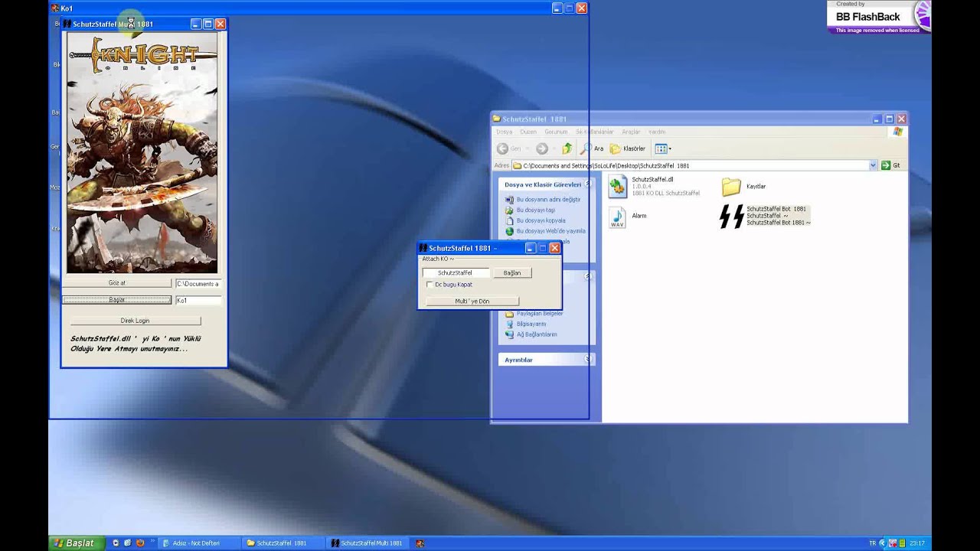Click the Göz at browse button
The width and height of the screenshot is (980, 551).
pyautogui.click(x=117, y=283)
